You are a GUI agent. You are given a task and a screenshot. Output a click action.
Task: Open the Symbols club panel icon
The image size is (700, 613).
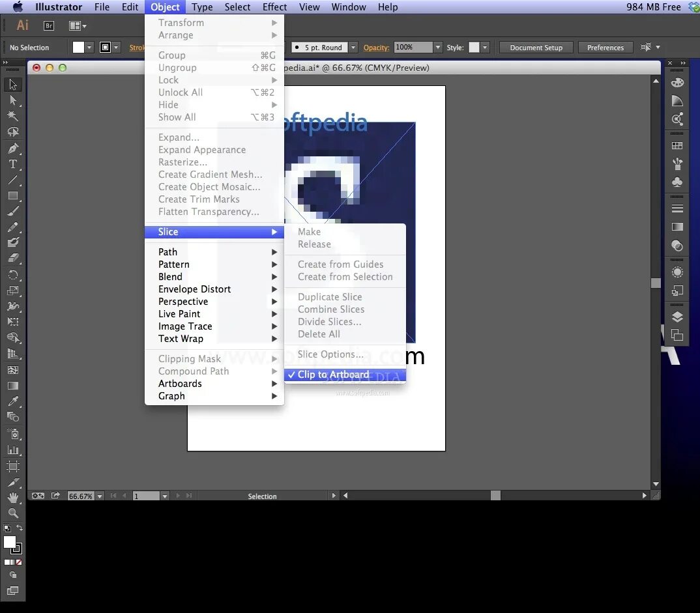[677, 182]
